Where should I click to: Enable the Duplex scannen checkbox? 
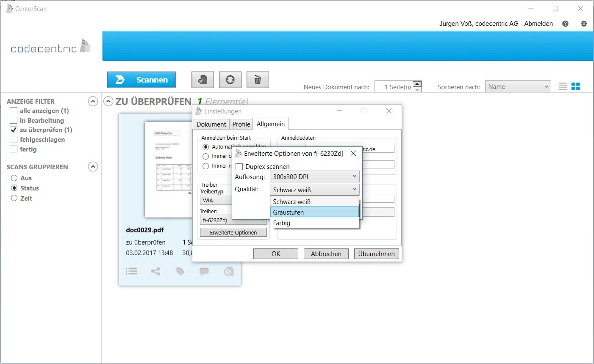239,167
